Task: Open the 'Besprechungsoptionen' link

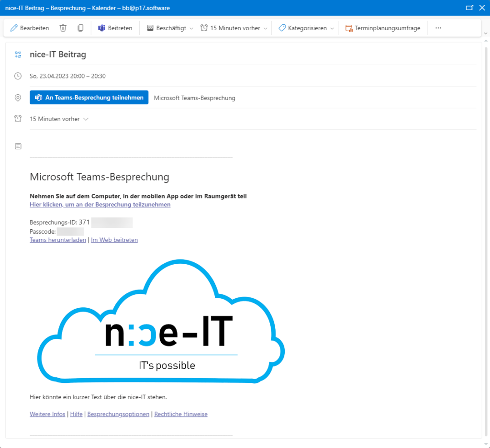Action: pos(119,414)
